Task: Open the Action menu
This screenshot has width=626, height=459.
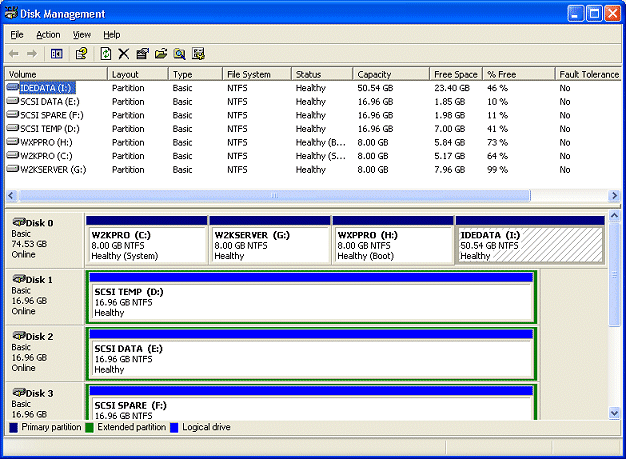Action: tap(48, 35)
